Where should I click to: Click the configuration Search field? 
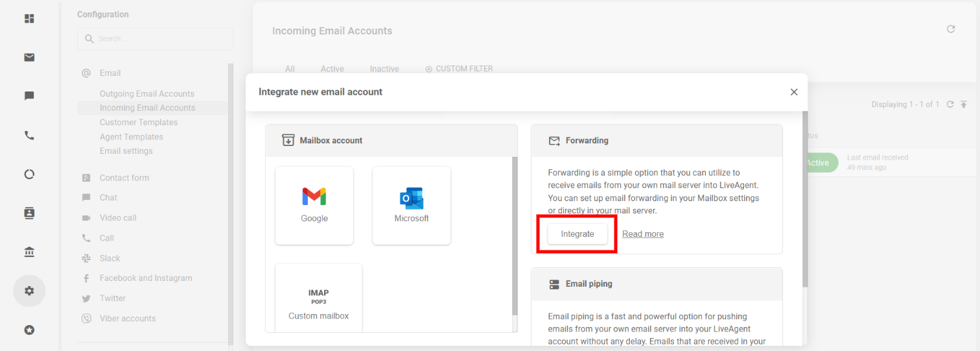click(x=162, y=39)
